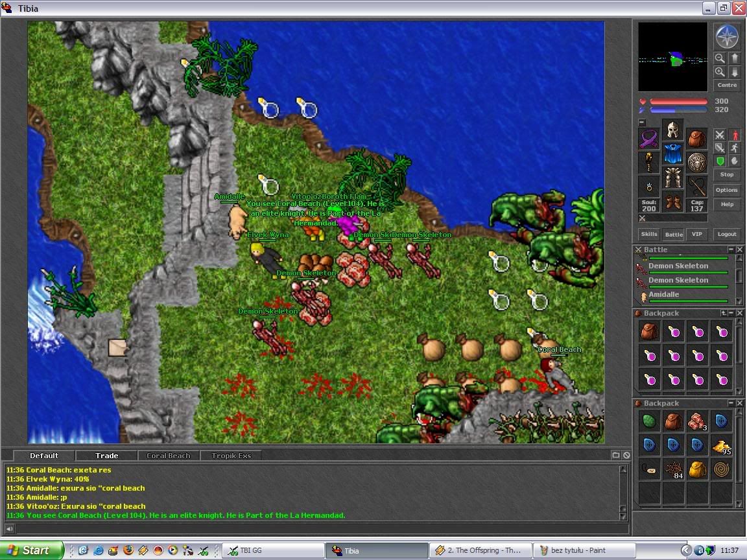
Task: Toggle the VIP list window
Action: point(697,234)
